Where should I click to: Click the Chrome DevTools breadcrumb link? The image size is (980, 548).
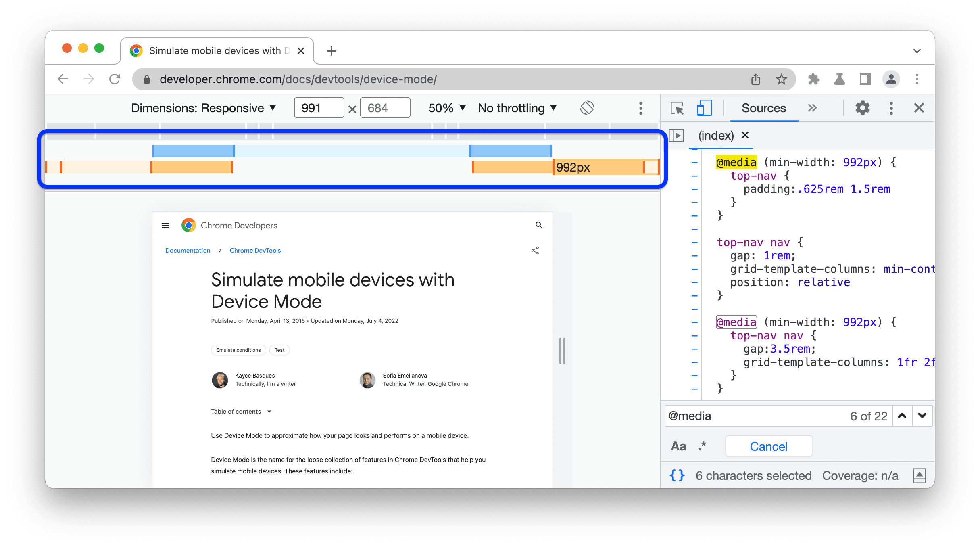(x=254, y=251)
